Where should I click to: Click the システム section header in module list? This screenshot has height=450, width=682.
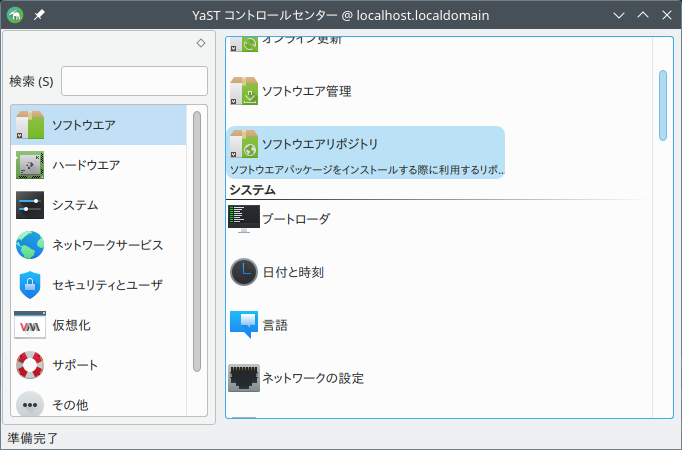click(x=252, y=190)
